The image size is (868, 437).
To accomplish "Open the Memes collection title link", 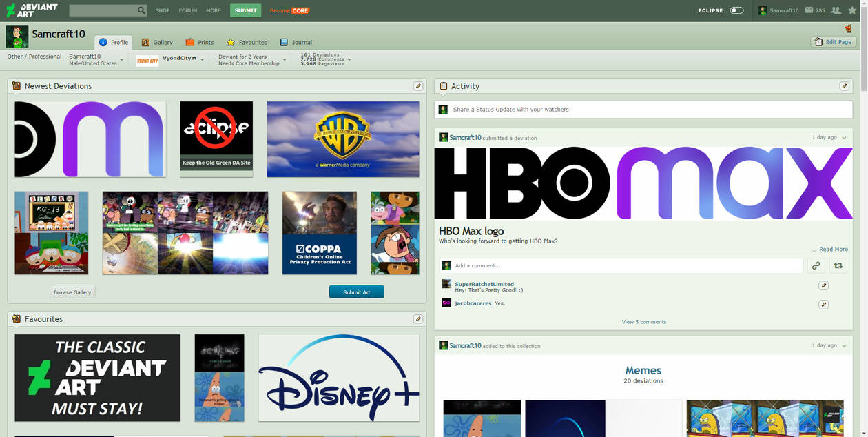I will coord(643,370).
